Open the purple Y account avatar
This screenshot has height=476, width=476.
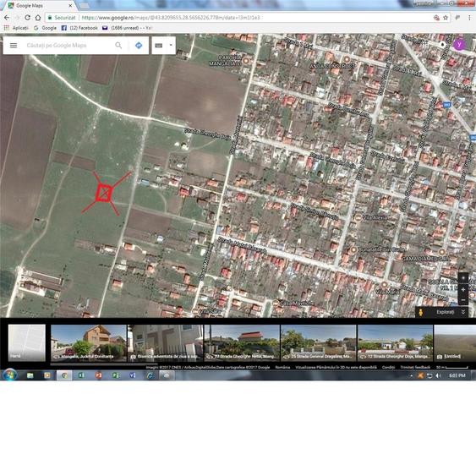(x=459, y=44)
